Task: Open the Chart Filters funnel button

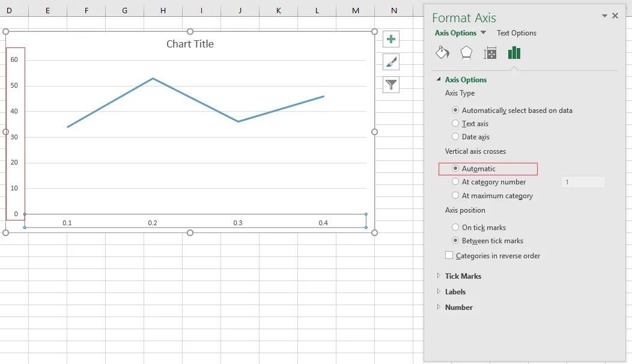Action: [x=390, y=85]
